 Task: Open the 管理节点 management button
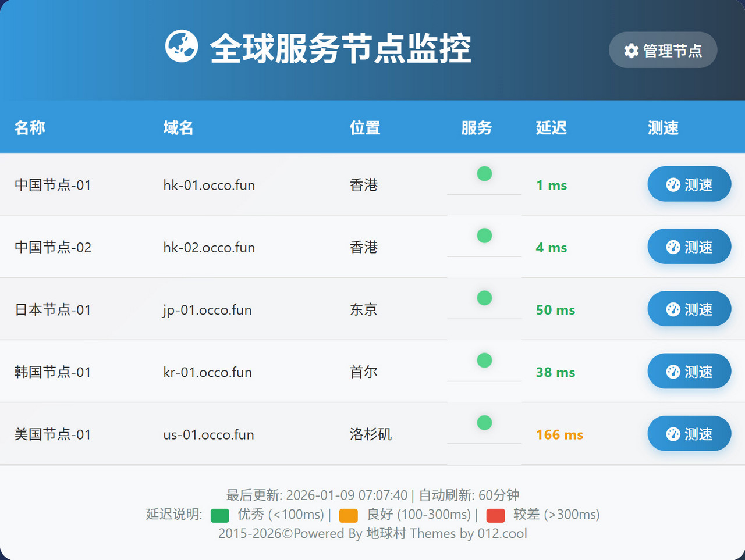pos(663,51)
